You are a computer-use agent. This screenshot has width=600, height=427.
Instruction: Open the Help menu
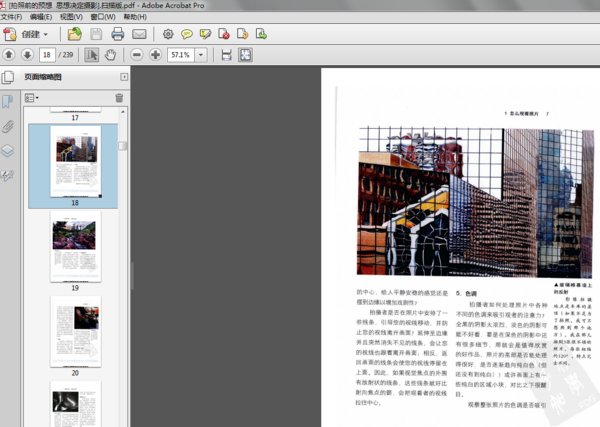click(x=135, y=17)
